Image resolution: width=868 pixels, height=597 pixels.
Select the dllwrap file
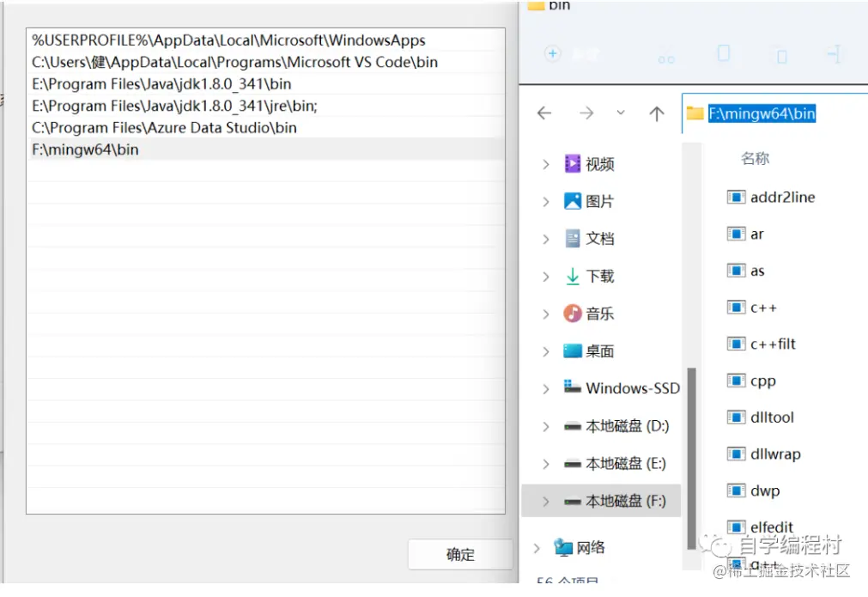tap(764, 454)
